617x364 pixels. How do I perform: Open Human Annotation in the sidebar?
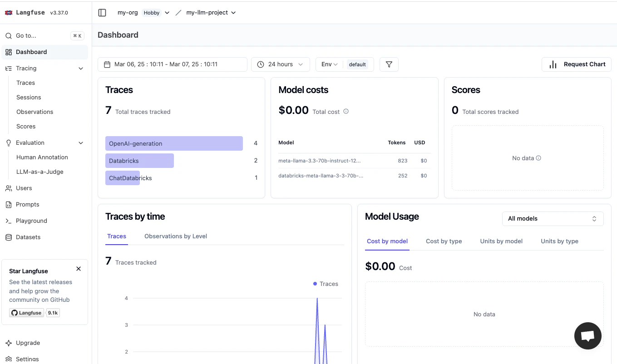click(x=42, y=157)
